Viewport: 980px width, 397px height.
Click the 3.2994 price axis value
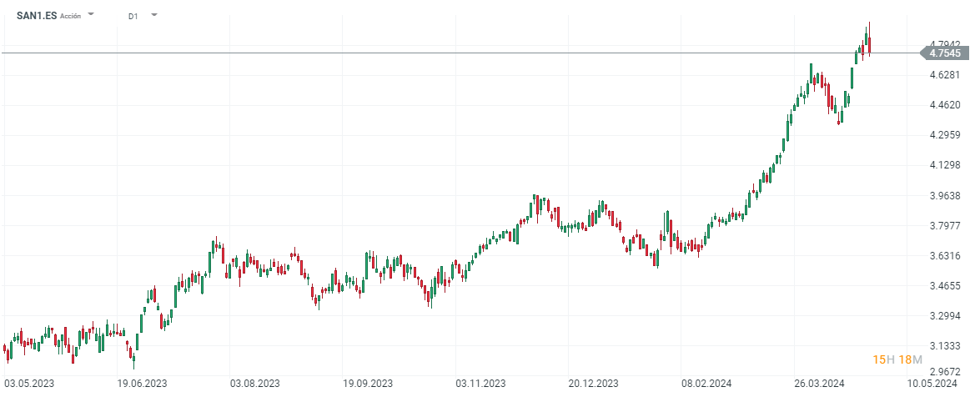[946, 316]
